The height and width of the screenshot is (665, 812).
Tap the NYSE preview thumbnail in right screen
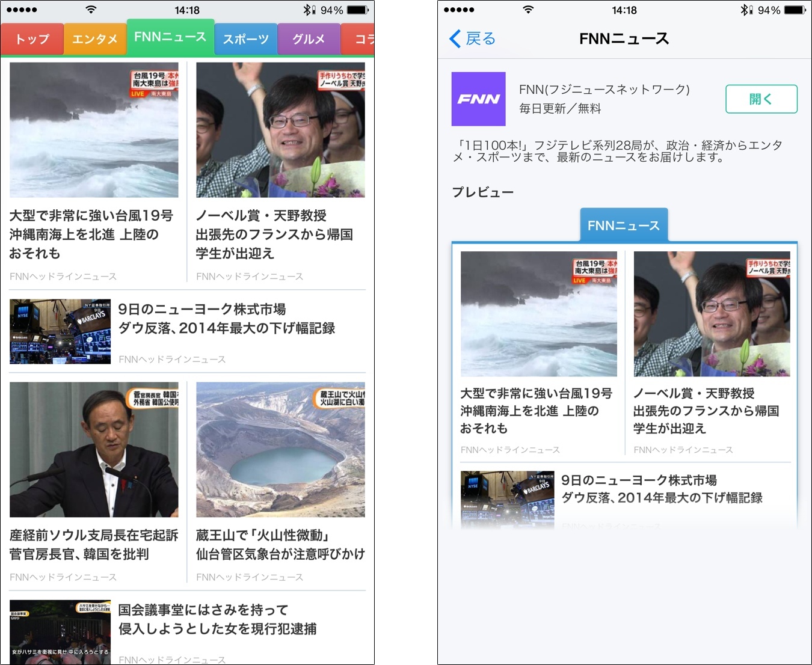pyautogui.click(x=508, y=500)
